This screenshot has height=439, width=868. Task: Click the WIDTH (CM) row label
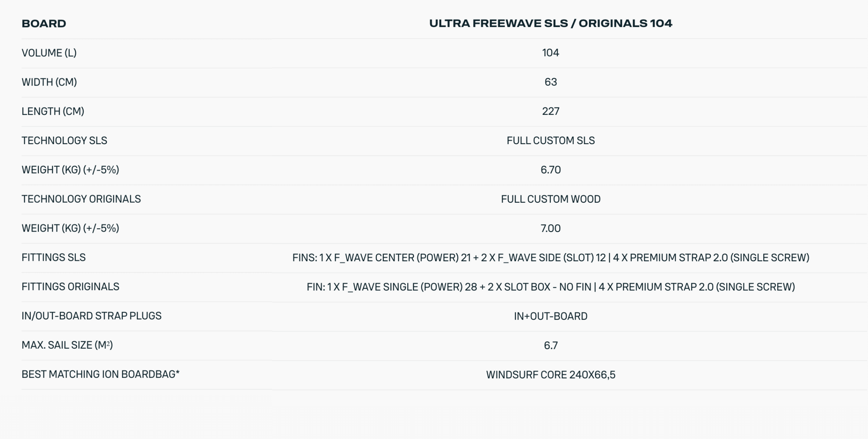pyautogui.click(x=49, y=82)
